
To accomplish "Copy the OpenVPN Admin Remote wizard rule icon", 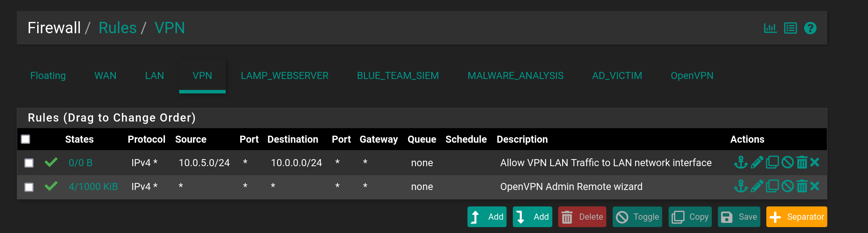I will pos(772,186).
